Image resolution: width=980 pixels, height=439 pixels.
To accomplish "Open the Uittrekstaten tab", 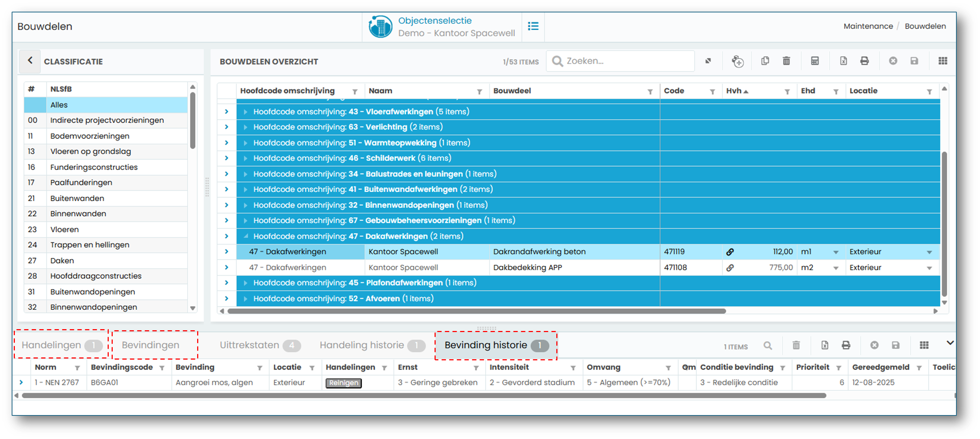I will [x=260, y=345].
